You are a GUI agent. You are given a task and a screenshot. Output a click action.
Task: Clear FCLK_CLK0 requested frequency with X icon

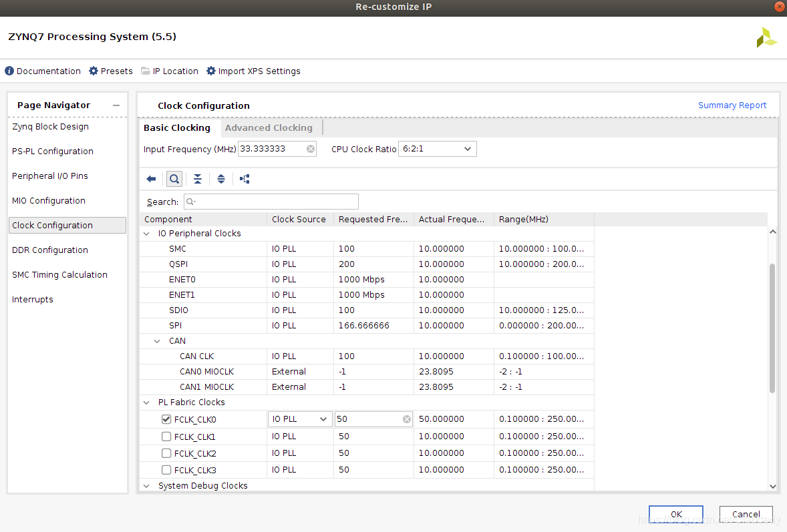pos(407,419)
